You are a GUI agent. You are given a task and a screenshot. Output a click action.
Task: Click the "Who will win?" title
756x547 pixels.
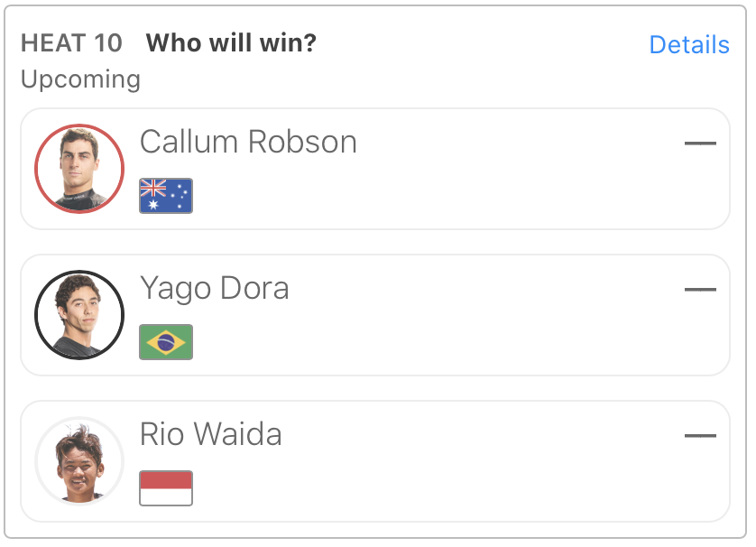(x=231, y=43)
